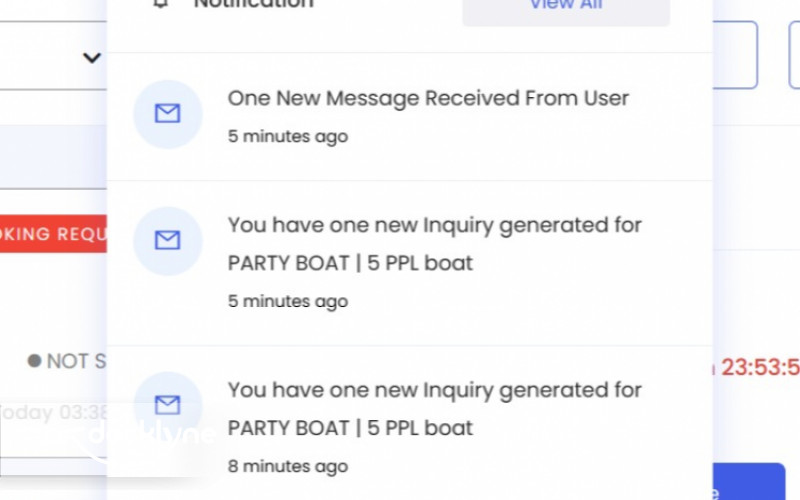Click envelope icon of New Message notification

[x=168, y=114]
